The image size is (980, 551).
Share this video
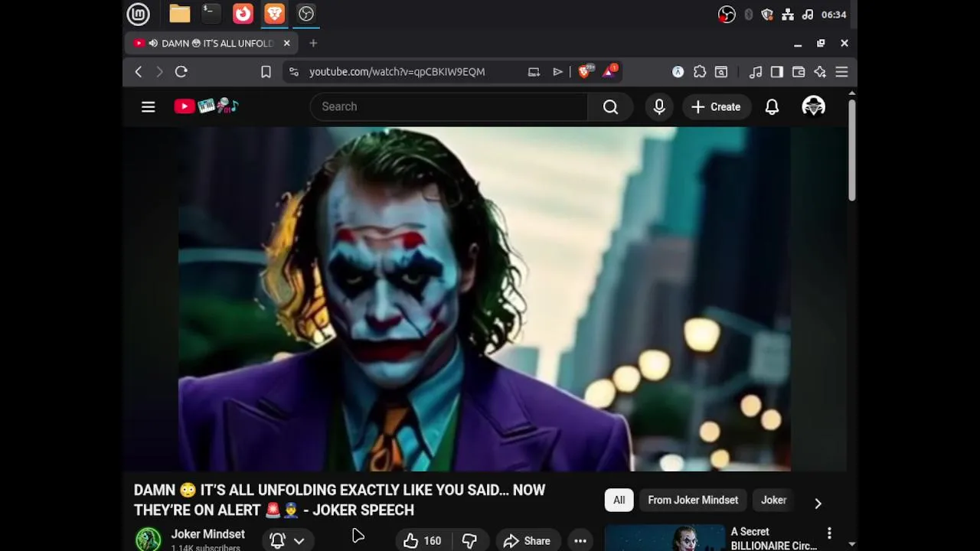(527, 540)
